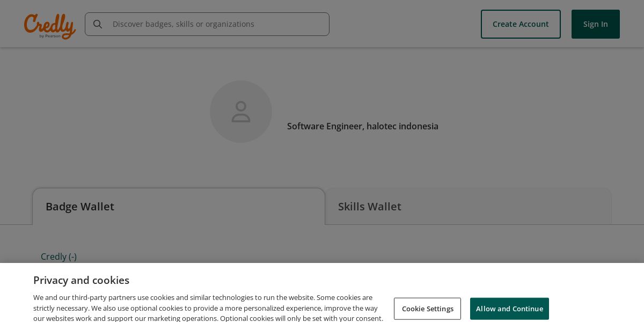Open Cookie Settings

point(427,309)
